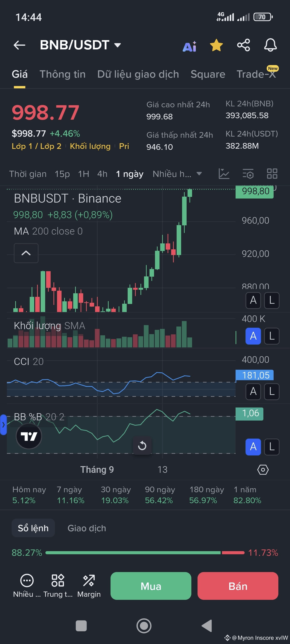This screenshot has height=644, width=290.
Task: Tap the Pri tag
Action: (x=124, y=146)
